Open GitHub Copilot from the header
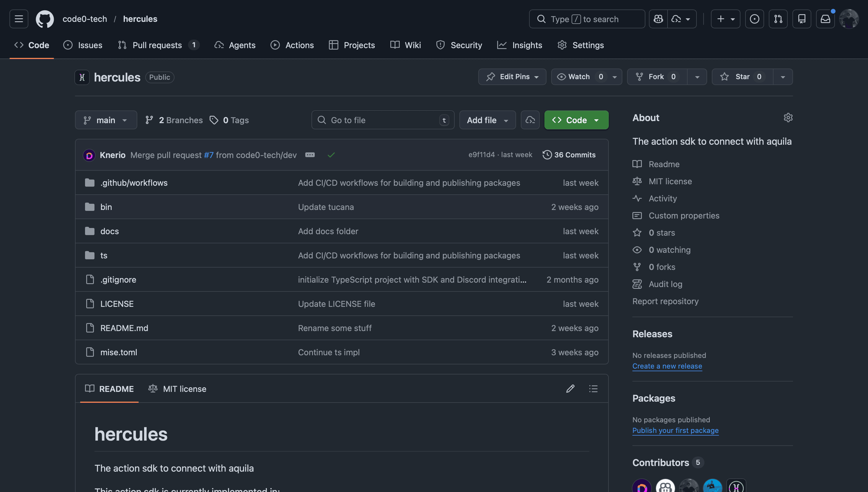Viewport: 868px width, 492px height. pos(657,19)
